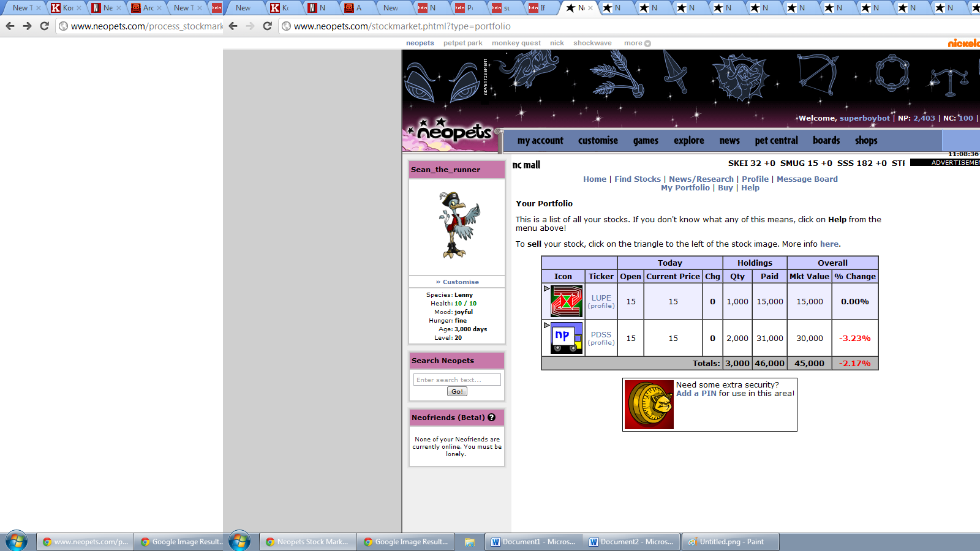Open the superboybot username link
The image size is (980, 551).
coord(865,118)
